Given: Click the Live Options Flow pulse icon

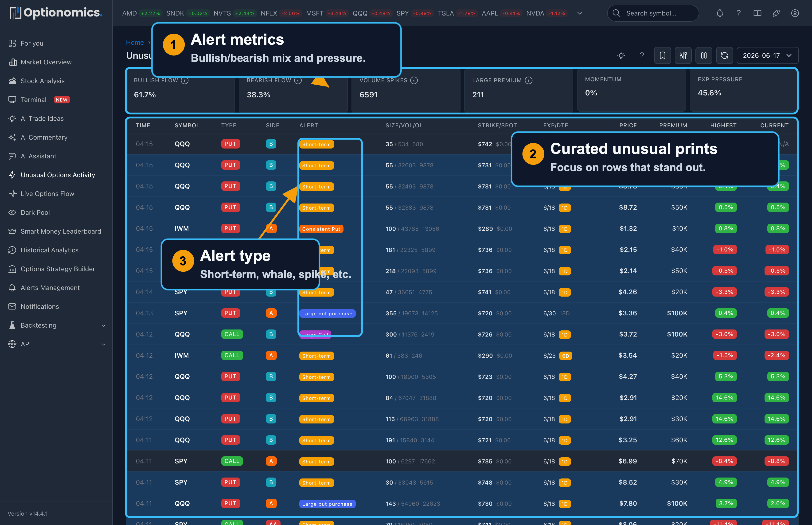Looking at the screenshot, I should (12, 194).
